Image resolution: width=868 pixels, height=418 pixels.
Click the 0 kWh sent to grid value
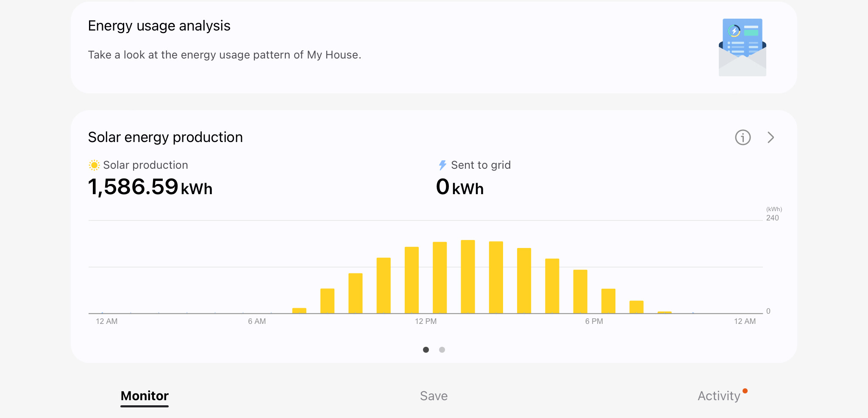460,187
